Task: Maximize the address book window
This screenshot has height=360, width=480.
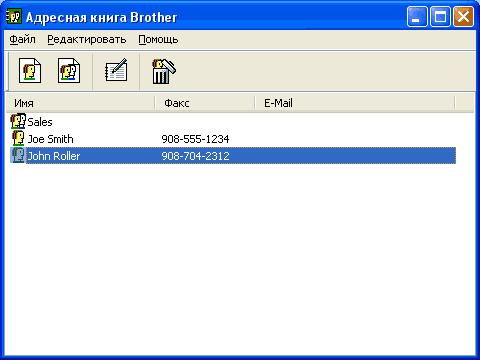Action: coord(440,16)
